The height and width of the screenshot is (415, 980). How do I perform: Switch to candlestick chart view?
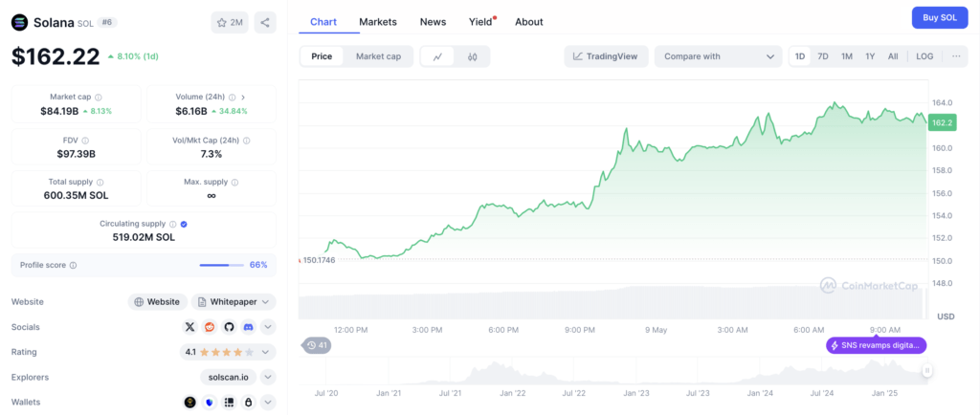click(x=473, y=56)
